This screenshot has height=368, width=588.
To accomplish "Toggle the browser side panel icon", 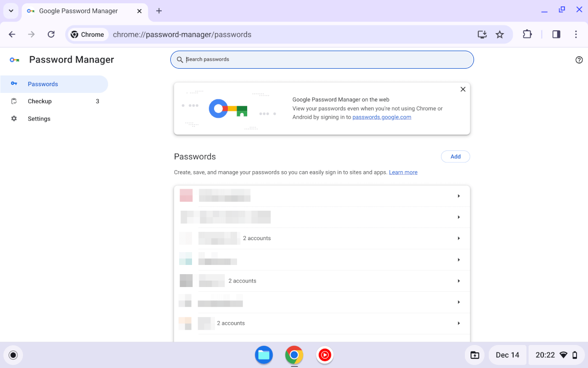I will click(556, 34).
